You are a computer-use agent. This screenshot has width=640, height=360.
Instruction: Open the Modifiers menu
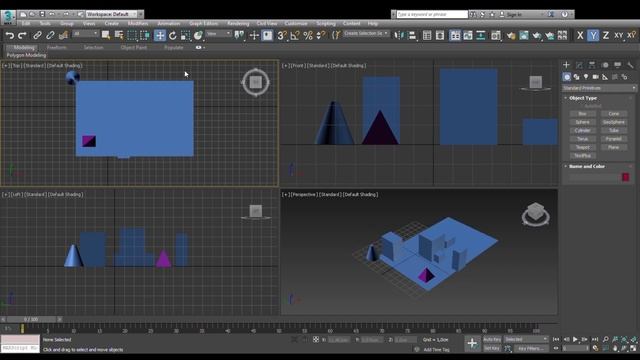(x=138, y=24)
